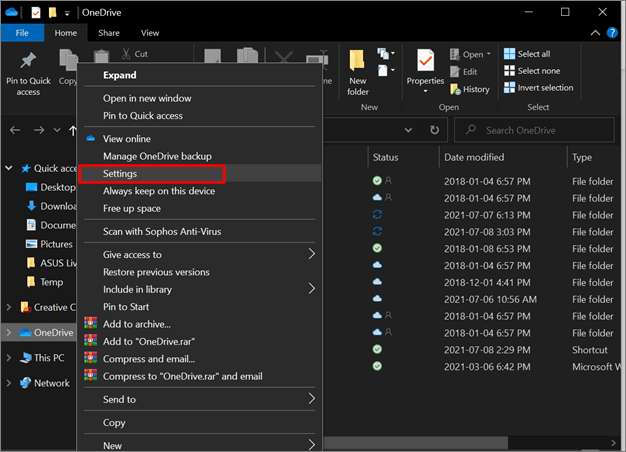Switch to the View ribbon tab
The height and width of the screenshot is (452, 626).
point(150,33)
